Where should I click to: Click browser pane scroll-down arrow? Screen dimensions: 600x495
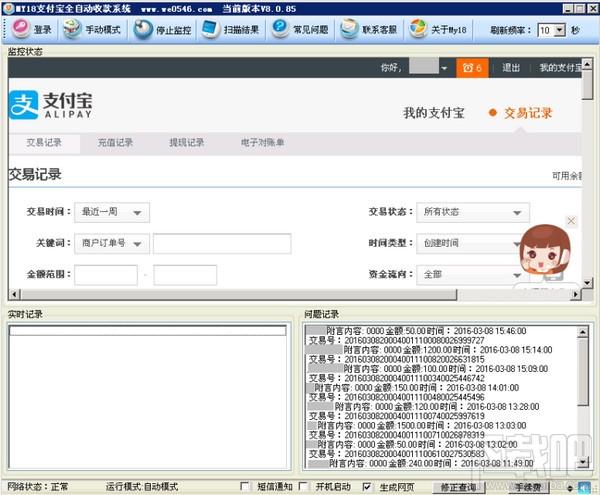pyautogui.click(x=587, y=283)
